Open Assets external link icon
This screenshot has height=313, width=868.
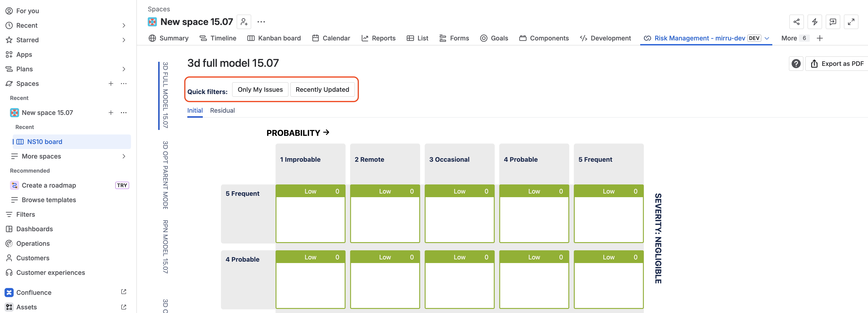click(x=124, y=307)
